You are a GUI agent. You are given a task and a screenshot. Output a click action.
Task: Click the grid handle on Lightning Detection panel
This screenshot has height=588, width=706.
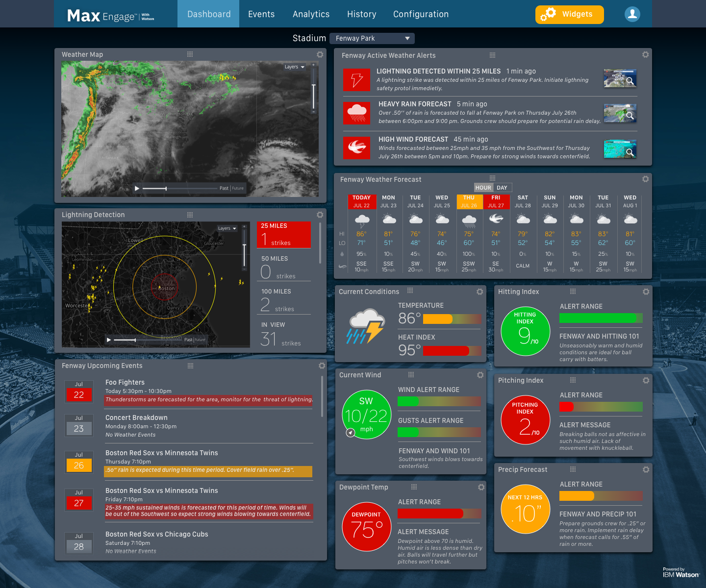[191, 215]
